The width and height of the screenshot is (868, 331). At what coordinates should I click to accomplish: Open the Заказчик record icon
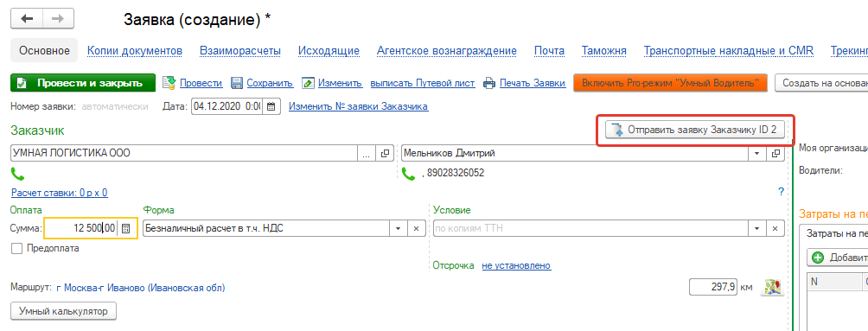coord(385,153)
